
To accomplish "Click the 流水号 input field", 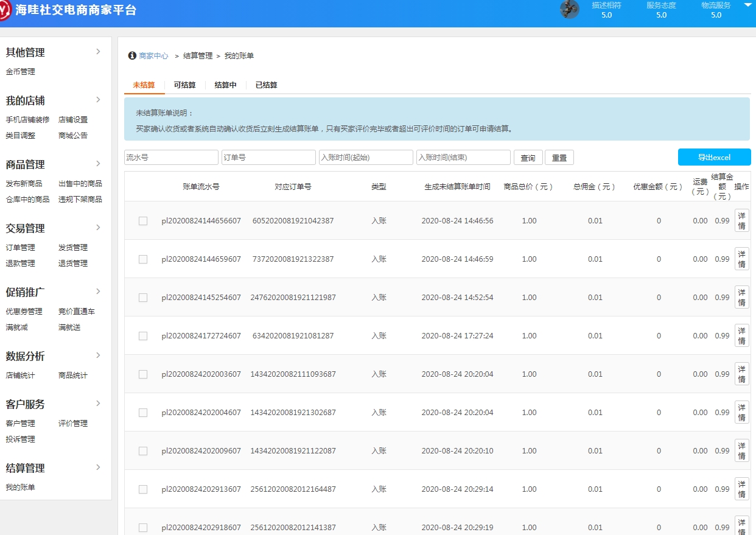I will pyautogui.click(x=170, y=157).
